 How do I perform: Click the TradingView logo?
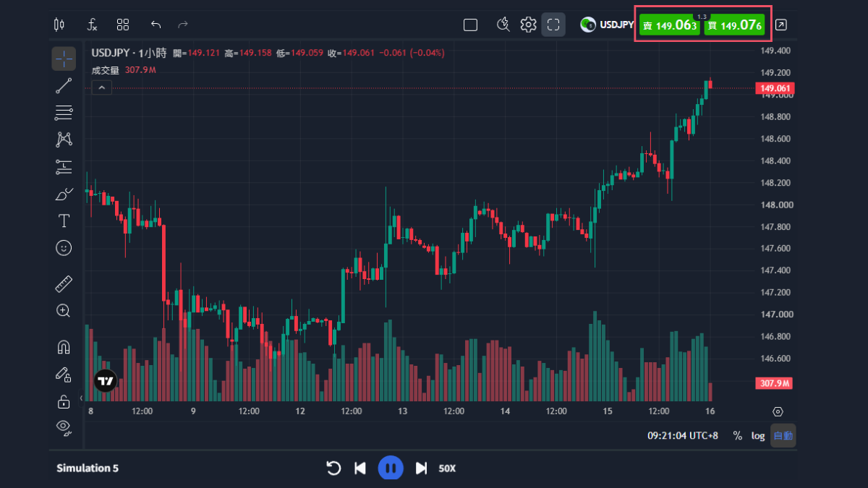(106, 380)
